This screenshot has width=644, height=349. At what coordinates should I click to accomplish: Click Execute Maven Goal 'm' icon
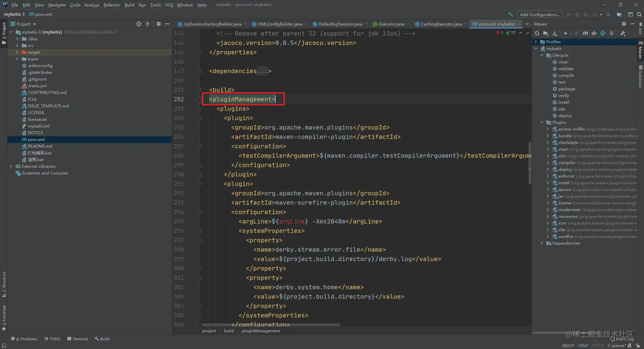coord(585,33)
